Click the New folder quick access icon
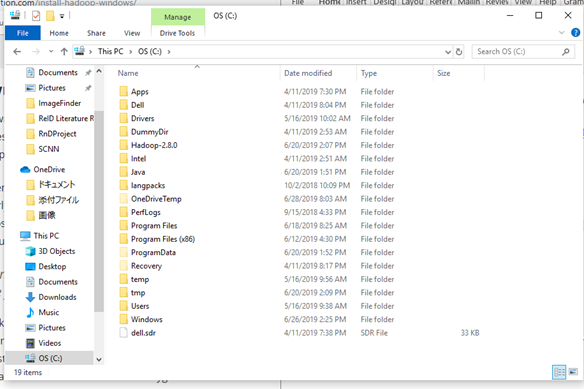 [x=50, y=16]
